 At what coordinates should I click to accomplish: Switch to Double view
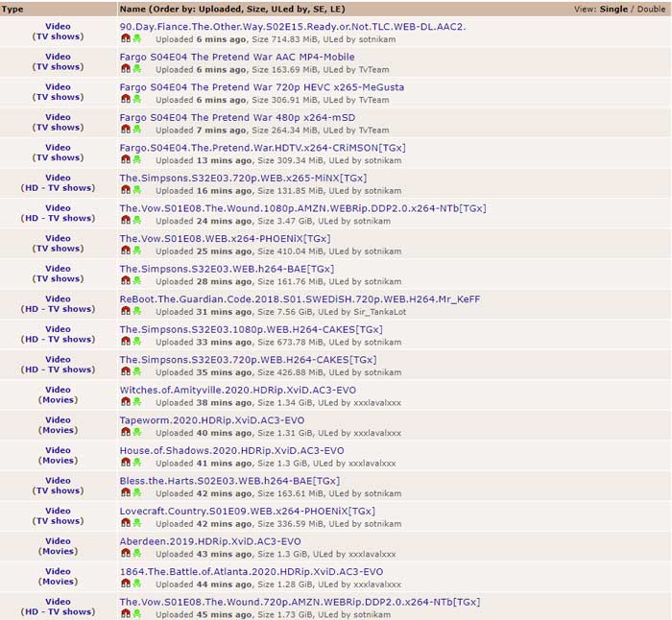point(651,9)
